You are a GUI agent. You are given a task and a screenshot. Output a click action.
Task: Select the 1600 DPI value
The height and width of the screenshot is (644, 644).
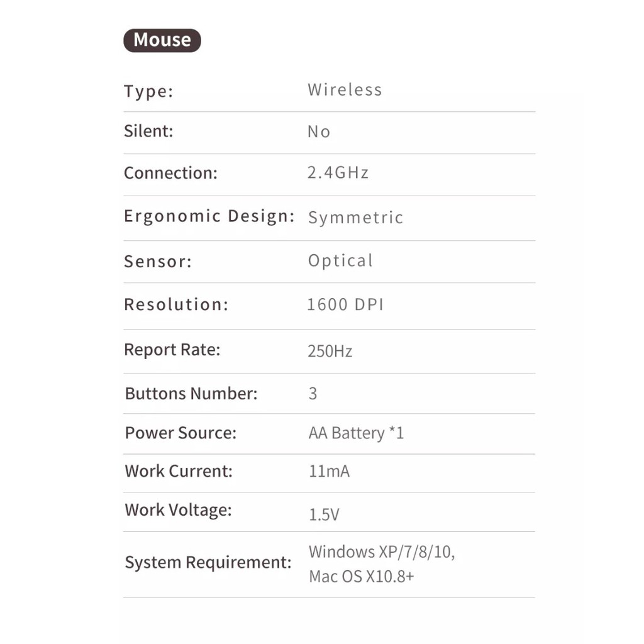point(345,305)
